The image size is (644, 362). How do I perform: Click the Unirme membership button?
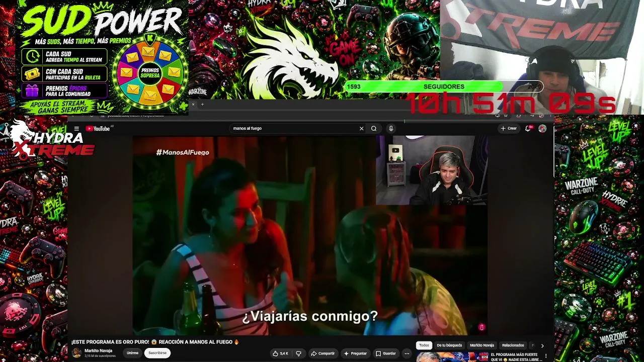(x=132, y=353)
